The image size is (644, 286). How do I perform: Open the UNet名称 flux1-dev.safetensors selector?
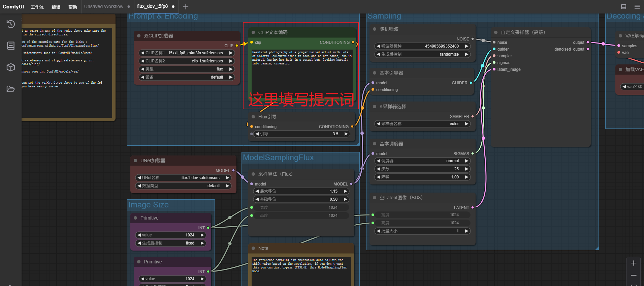pyautogui.click(x=183, y=178)
